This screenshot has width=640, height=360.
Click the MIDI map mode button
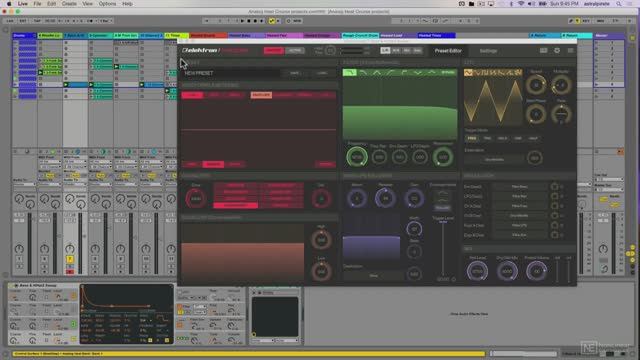(x=600, y=21)
